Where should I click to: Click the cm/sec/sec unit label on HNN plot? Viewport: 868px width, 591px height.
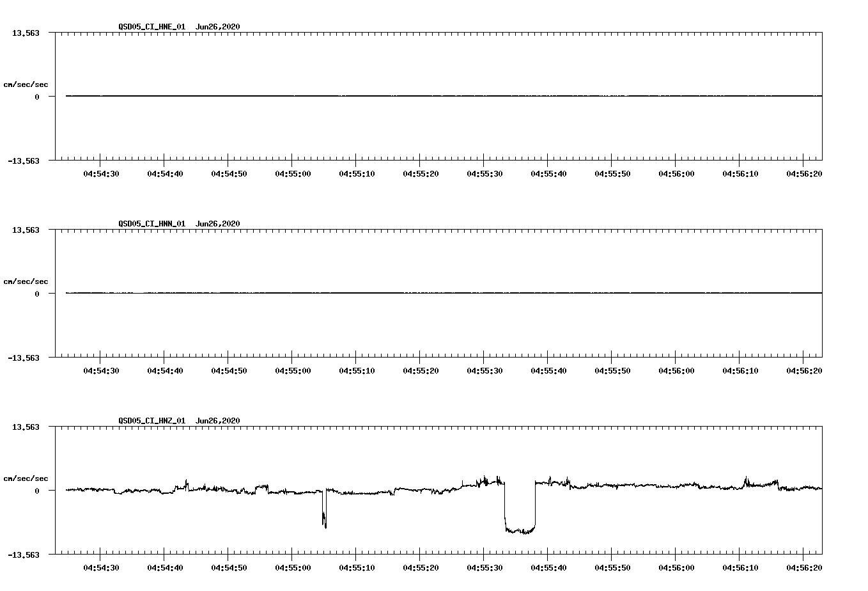(26, 281)
